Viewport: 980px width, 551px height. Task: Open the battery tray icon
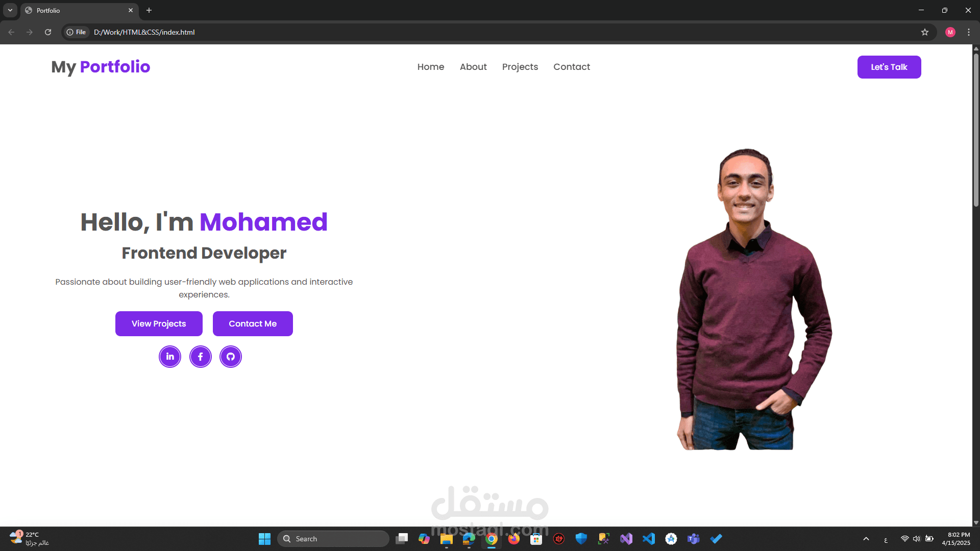929,539
